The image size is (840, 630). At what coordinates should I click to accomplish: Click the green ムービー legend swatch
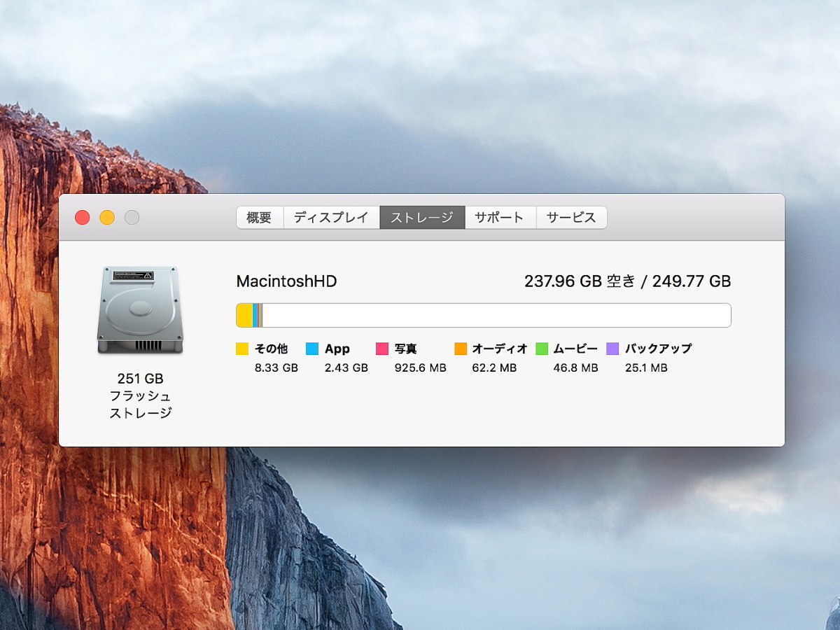click(x=542, y=349)
